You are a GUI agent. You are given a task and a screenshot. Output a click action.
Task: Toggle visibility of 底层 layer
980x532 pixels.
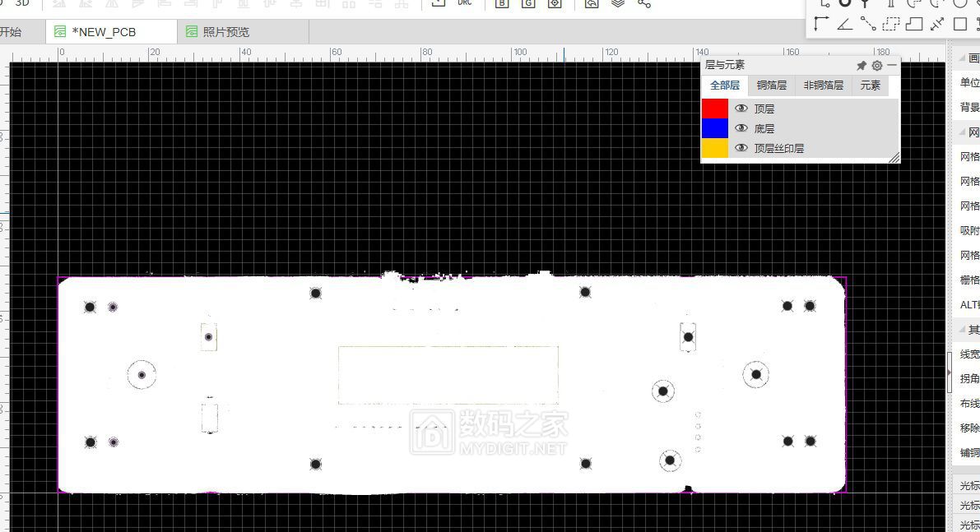click(x=741, y=128)
